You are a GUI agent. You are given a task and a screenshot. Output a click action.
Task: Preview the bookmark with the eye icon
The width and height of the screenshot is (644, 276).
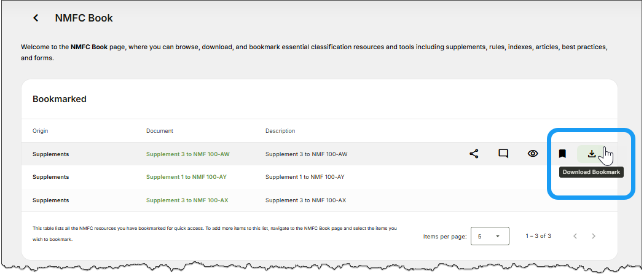[533, 154]
